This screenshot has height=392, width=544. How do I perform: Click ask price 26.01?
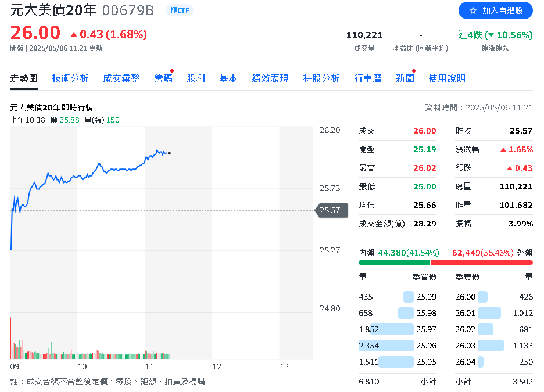tap(465, 314)
